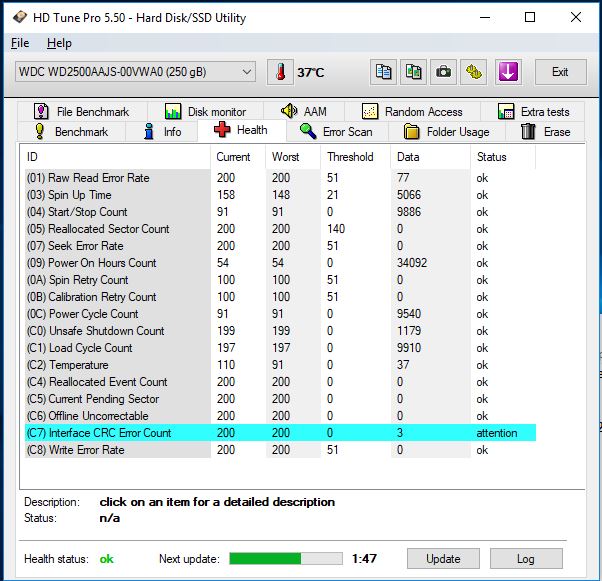Switch to the Info tab
The width and height of the screenshot is (602, 581).
162,132
